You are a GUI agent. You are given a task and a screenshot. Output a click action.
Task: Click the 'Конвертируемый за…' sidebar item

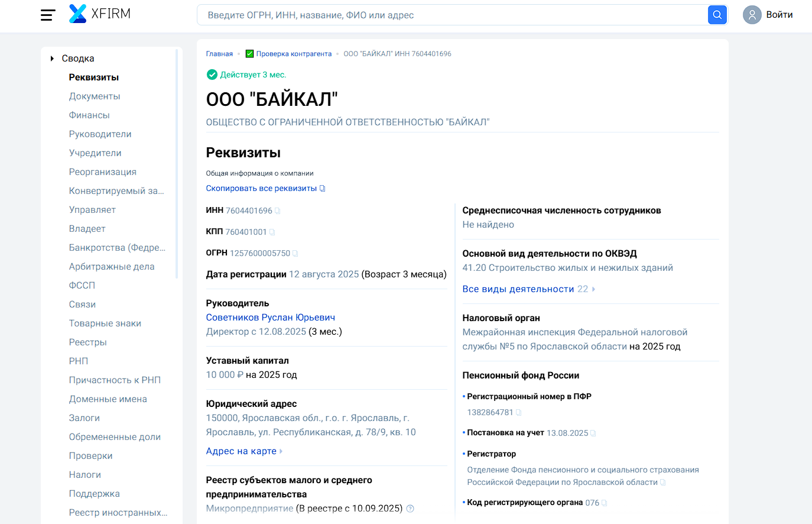point(116,191)
